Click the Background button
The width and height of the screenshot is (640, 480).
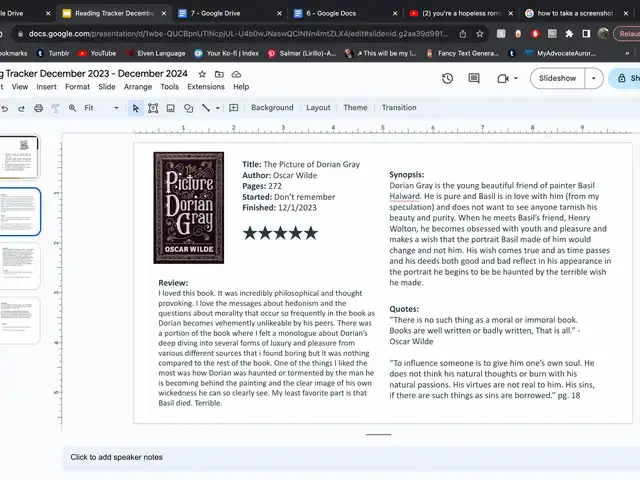click(272, 108)
